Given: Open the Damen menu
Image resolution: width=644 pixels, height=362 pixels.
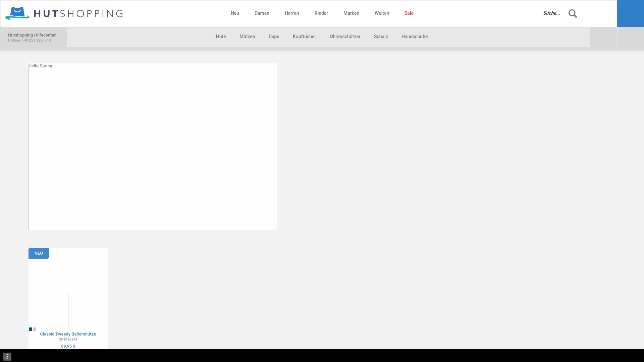Looking at the screenshot, I should coord(262,13).
